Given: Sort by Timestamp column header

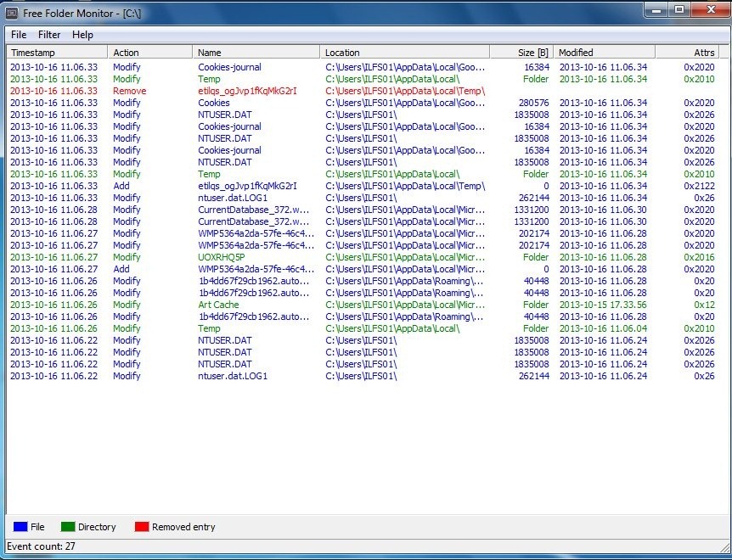Looking at the screenshot, I should click(x=56, y=53).
